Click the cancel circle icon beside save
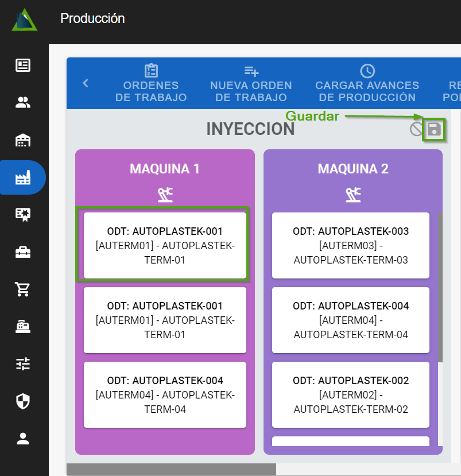 416,130
